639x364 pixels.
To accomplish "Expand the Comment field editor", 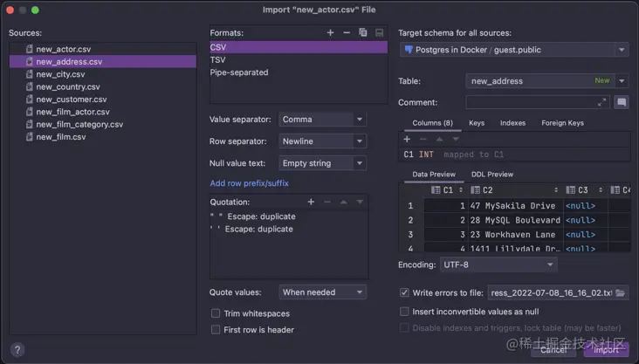I will tap(601, 102).
